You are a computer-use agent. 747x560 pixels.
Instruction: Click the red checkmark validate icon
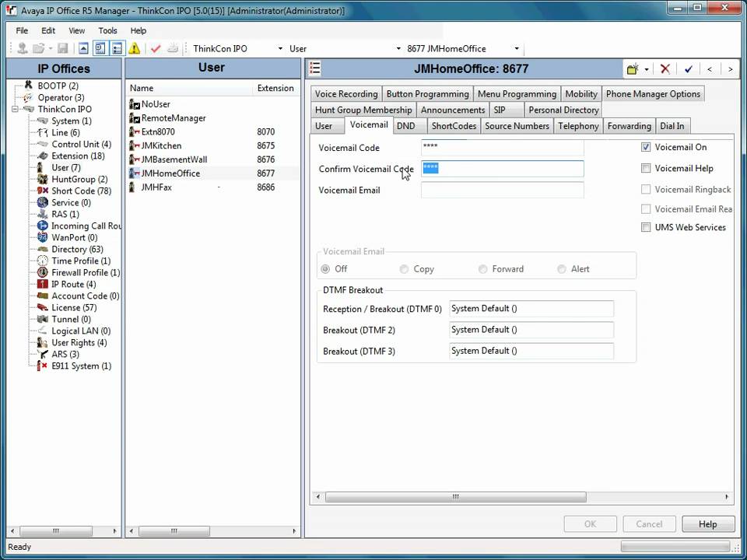pos(156,48)
